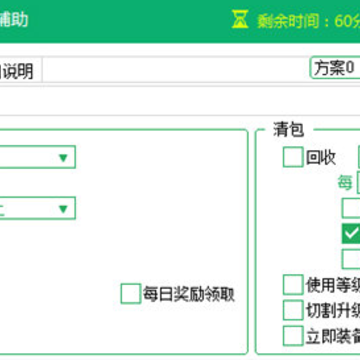Image resolution: width=360 pixels, height=360 pixels.
Task: Enable the 使用等级 checkbox
Action: 293,285
